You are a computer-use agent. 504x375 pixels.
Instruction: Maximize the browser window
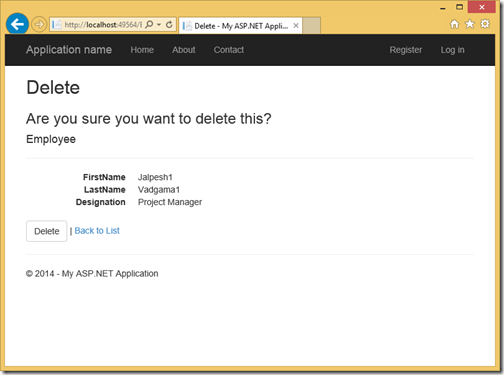click(459, 7)
